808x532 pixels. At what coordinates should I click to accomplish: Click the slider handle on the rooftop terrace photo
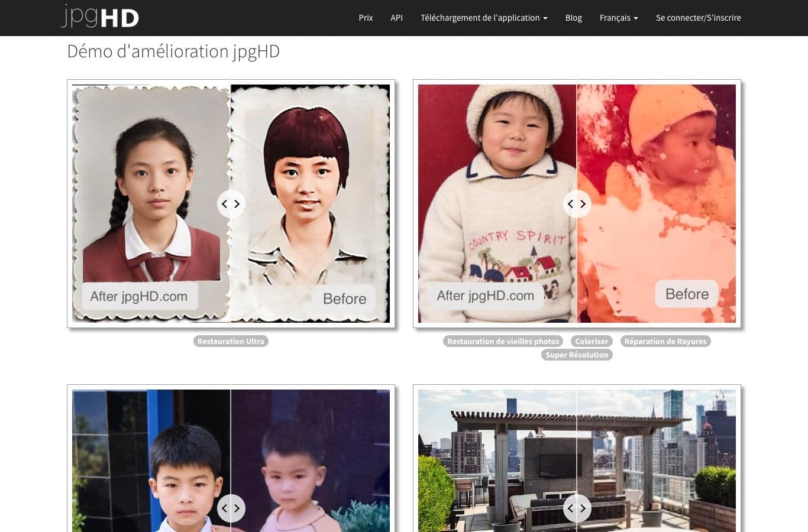[x=577, y=508]
